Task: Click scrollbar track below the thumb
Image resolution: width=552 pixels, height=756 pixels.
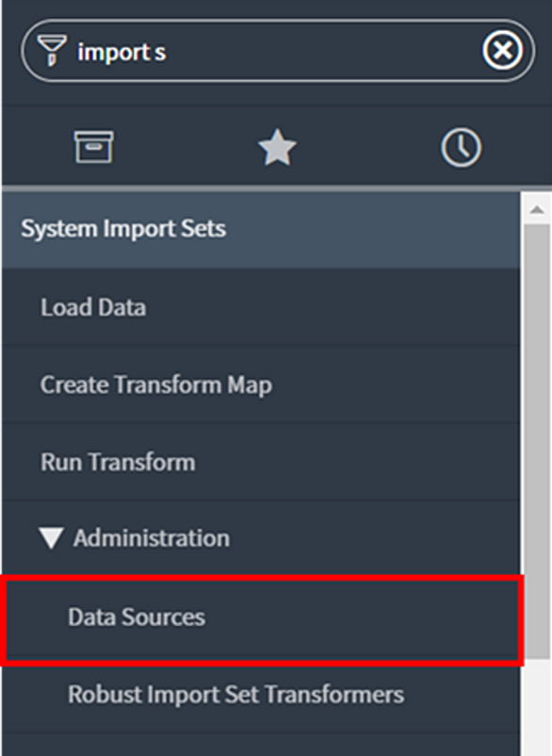Action: click(x=536, y=707)
